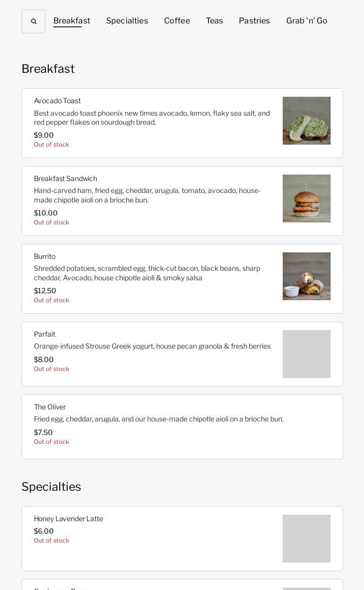This screenshot has height=590, width=364.
Task: Click the Avocado Toast photo
Action: pos(307,121)
